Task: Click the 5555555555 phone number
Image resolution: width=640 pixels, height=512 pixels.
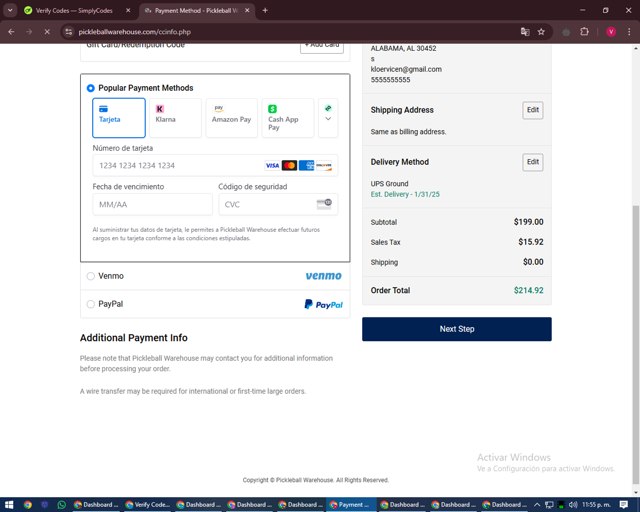Action: pos(390,80)
